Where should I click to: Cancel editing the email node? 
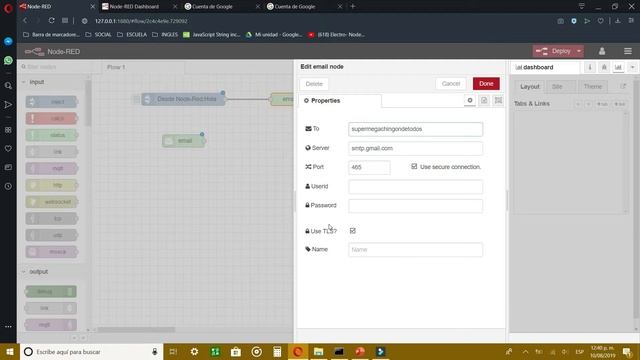coord(451,84)
